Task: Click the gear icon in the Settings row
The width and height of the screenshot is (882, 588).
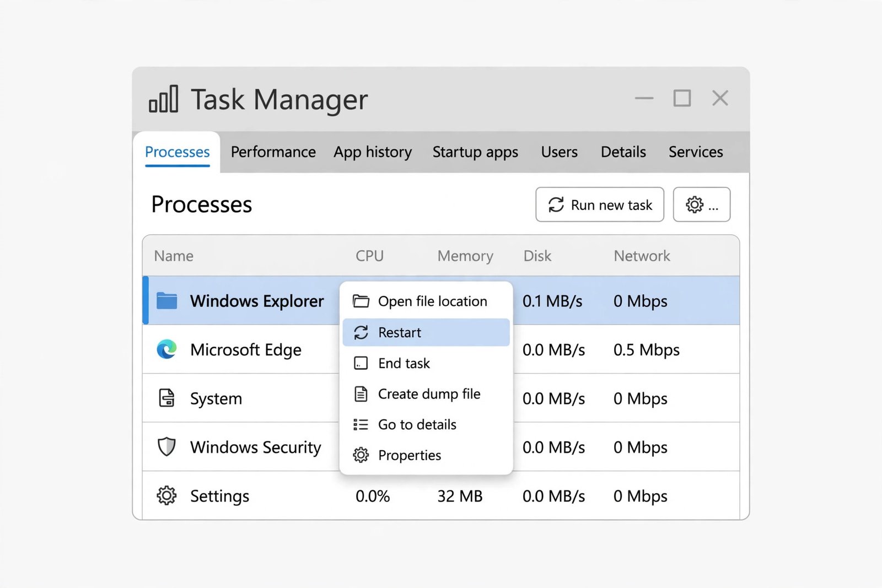Action: (166, 495)
